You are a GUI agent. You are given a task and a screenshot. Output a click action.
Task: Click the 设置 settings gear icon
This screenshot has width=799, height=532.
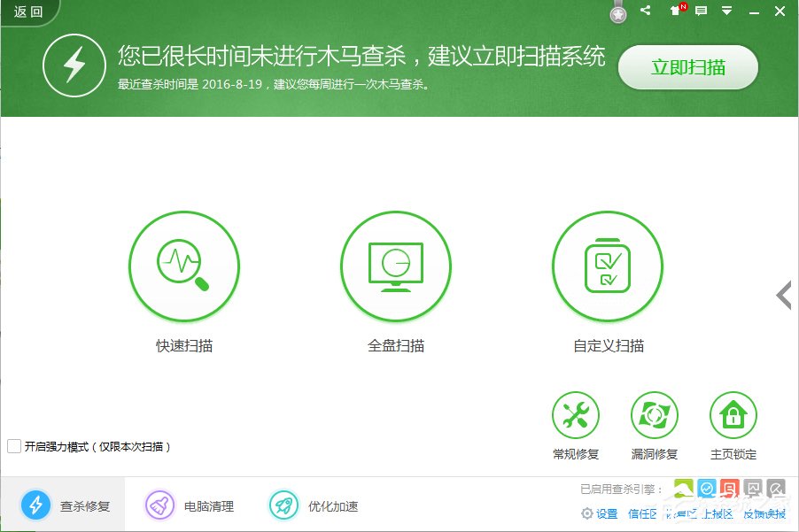click(586, 513)
